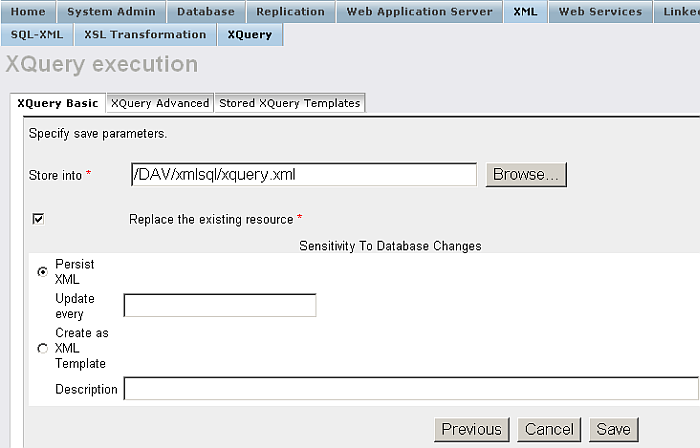The width and height of the screenshot is (700, 448).
Task: Select the XQuery Basic tab
Action: click(58, 103)
